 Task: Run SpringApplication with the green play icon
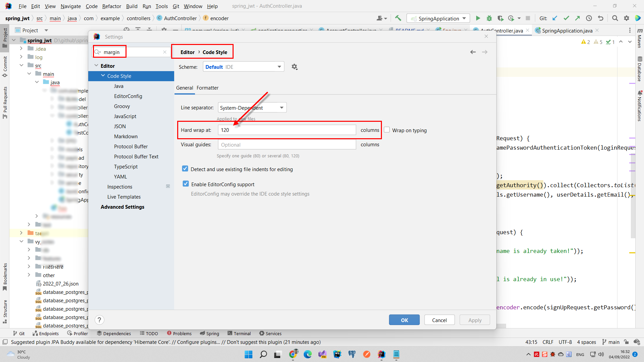click(x=478, y=18)
